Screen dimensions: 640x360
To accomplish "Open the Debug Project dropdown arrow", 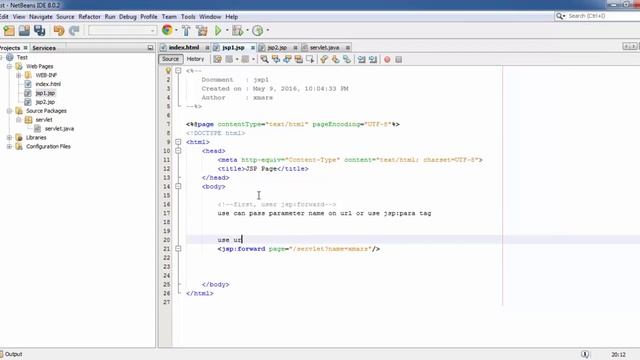I will (x=247, y=31).
